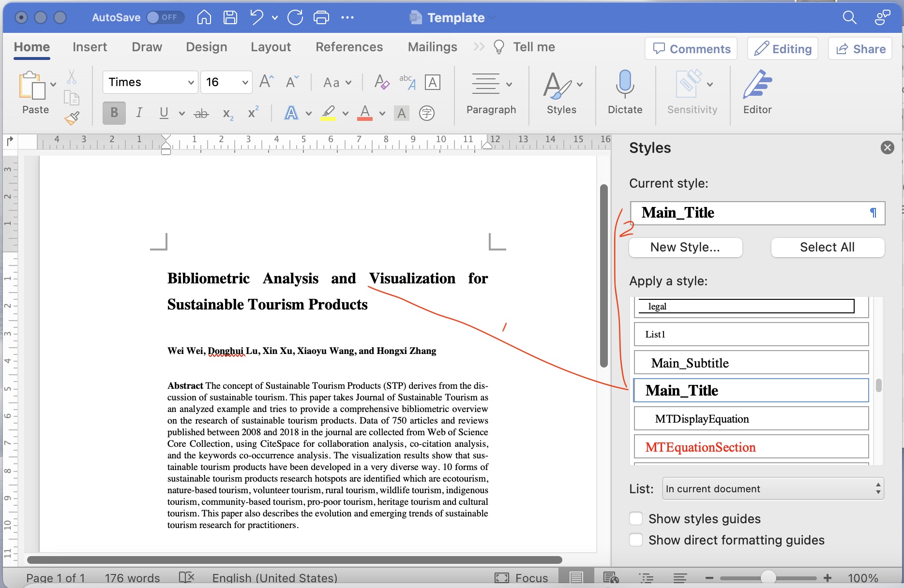904x588 pixels.
Task: Expand the font size dropdown
Action: pyautogui.click(x=245, y=83)
